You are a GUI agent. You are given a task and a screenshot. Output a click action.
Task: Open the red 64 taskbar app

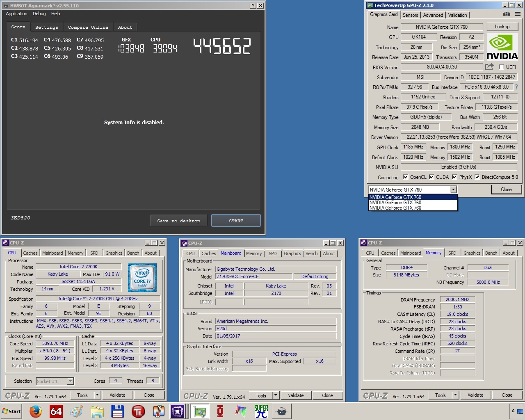pyautogui.click(x=56, y=411)
